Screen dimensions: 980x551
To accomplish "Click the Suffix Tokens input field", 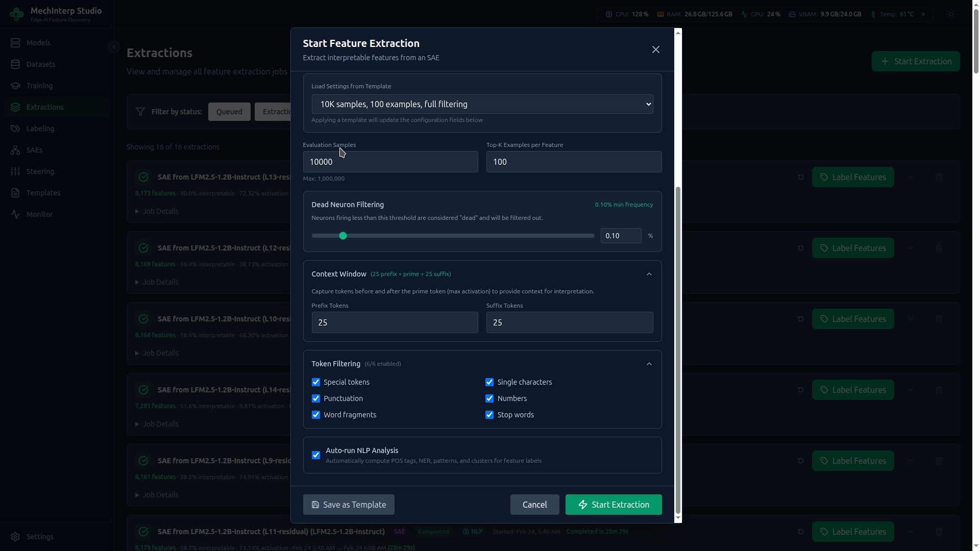I will (570, 322).
